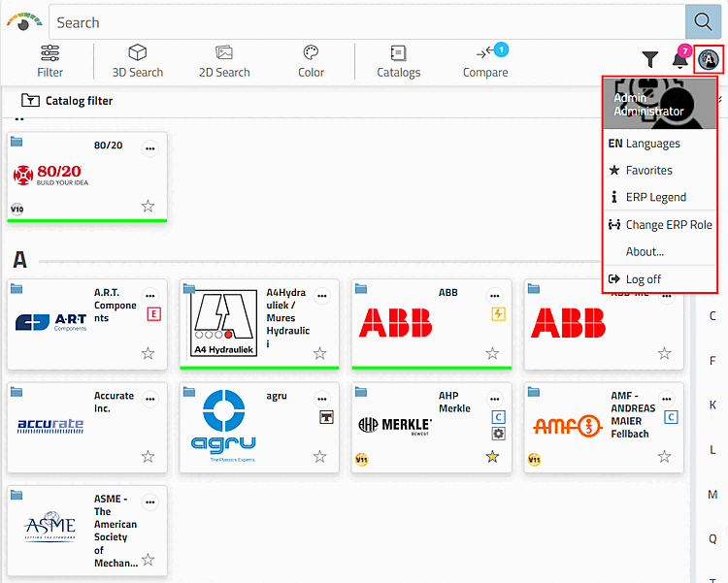Click V11 badge on AHP Merkle card
728x583 pixels.
362,460
